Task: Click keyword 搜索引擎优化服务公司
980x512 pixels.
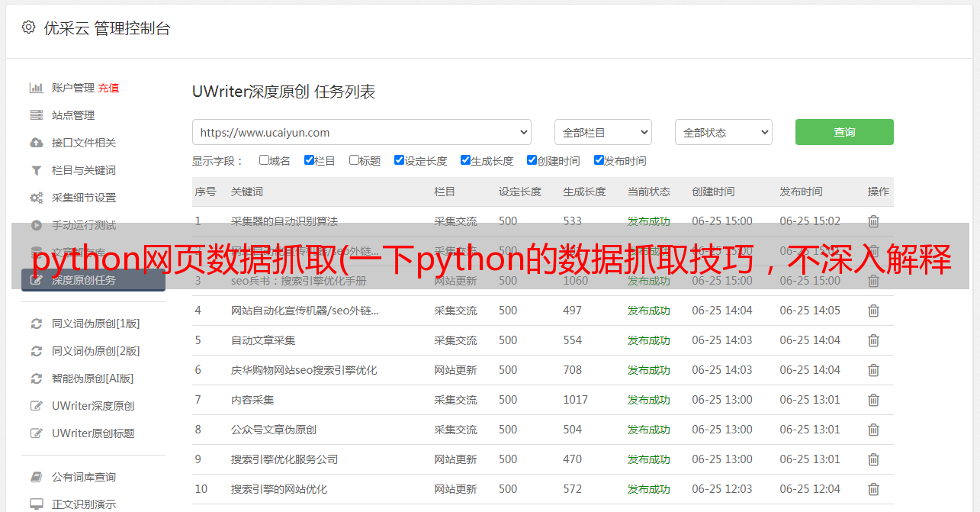Action: point(284,459)
